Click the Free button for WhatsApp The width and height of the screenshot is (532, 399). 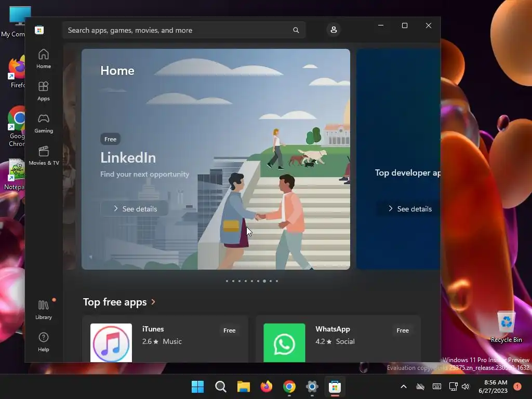tap(403, 330)
